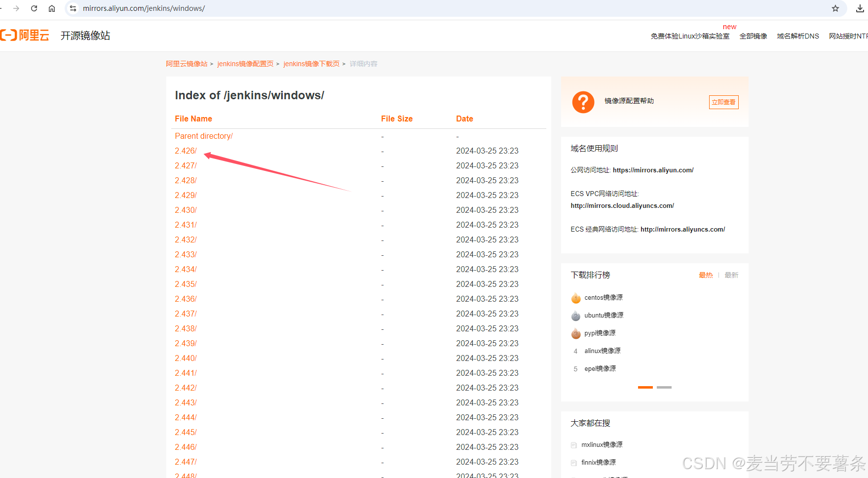Open the Parent directory/ link
The image size is (868, 478).
(204, 136)
